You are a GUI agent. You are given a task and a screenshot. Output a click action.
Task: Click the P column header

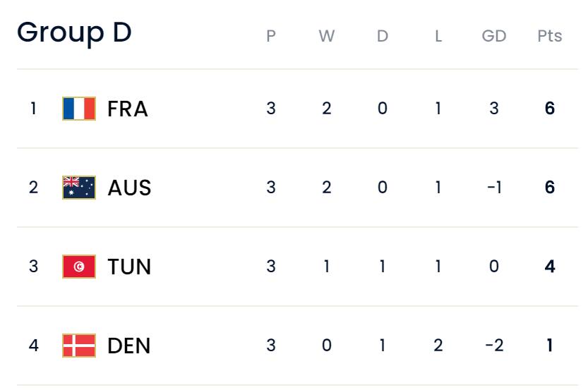(271, 36)
